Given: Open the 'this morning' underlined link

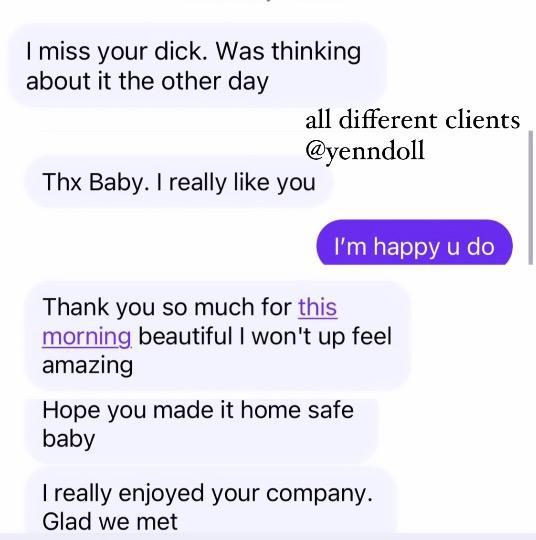Looking at the screenshot, I should click(189, 321).
